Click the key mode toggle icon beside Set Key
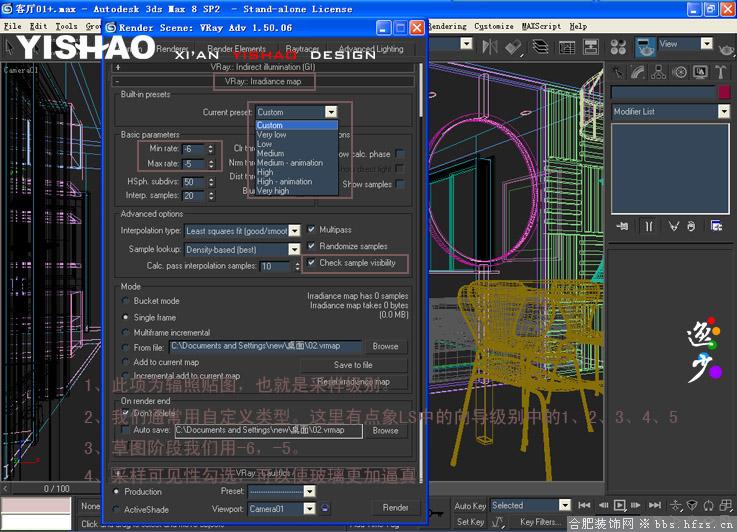Screen dimensions: 737x532 pyautogui.click(x=497, y=522)
